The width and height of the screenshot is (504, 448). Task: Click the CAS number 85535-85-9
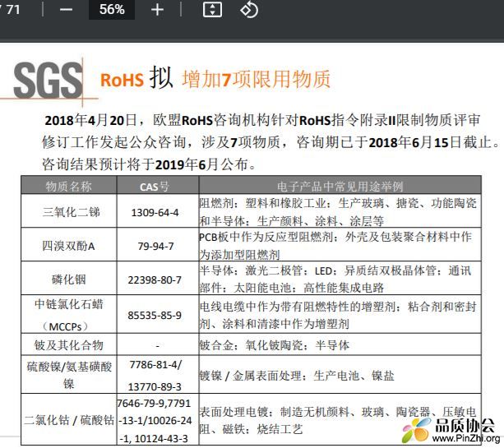pos(155,316)
